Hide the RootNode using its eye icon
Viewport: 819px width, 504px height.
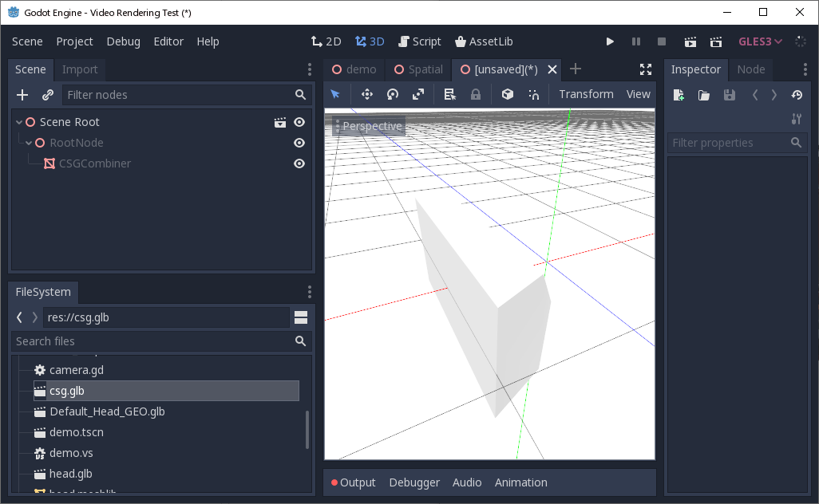pyautogui.click(x=299, y=143)
